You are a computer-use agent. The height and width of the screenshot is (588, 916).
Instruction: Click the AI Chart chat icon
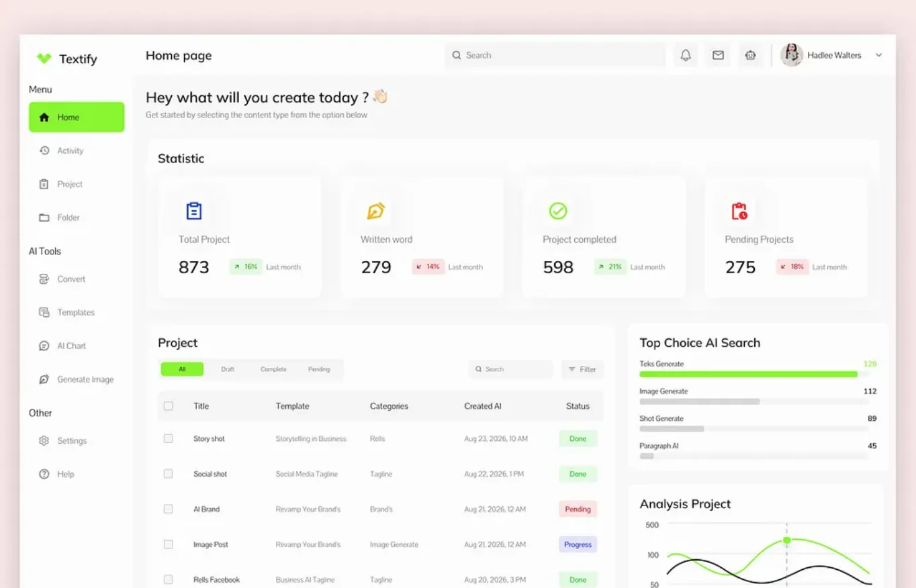pos(44,346)
